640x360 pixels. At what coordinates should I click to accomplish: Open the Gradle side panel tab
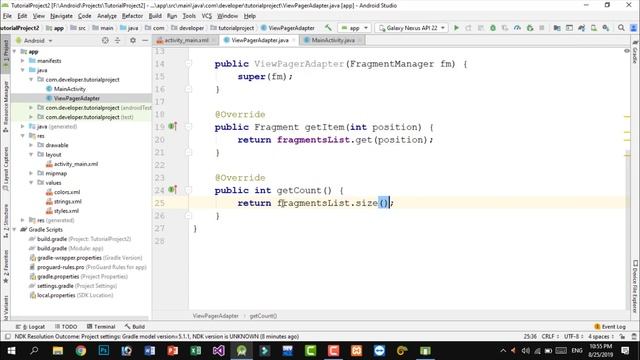[635, 53]
